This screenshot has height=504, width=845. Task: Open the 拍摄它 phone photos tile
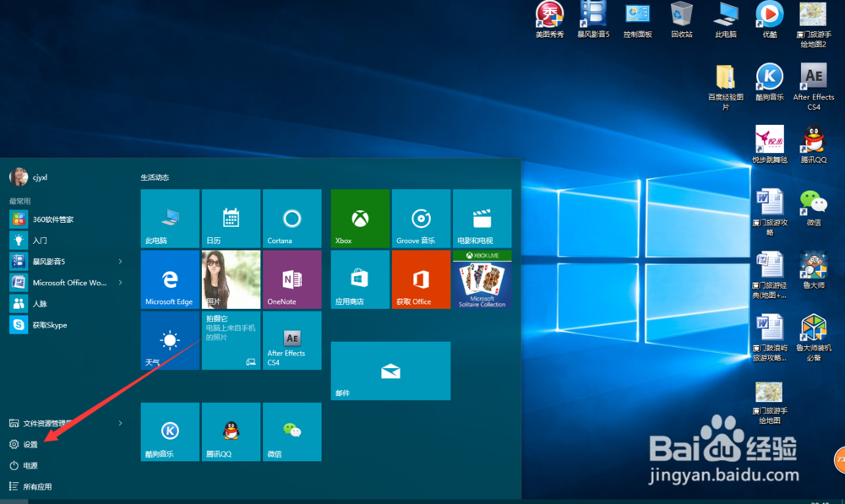click(x=231, y=340)
